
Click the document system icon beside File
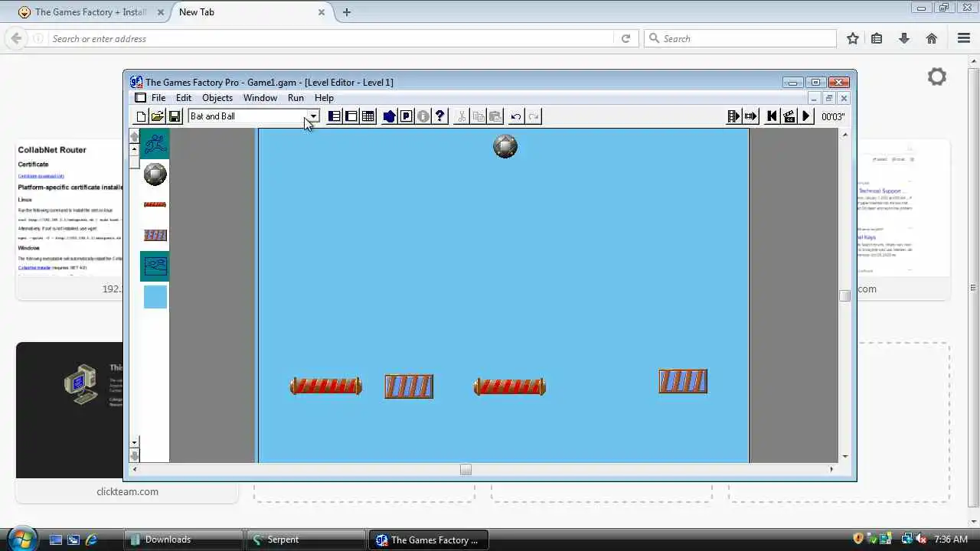140,98
